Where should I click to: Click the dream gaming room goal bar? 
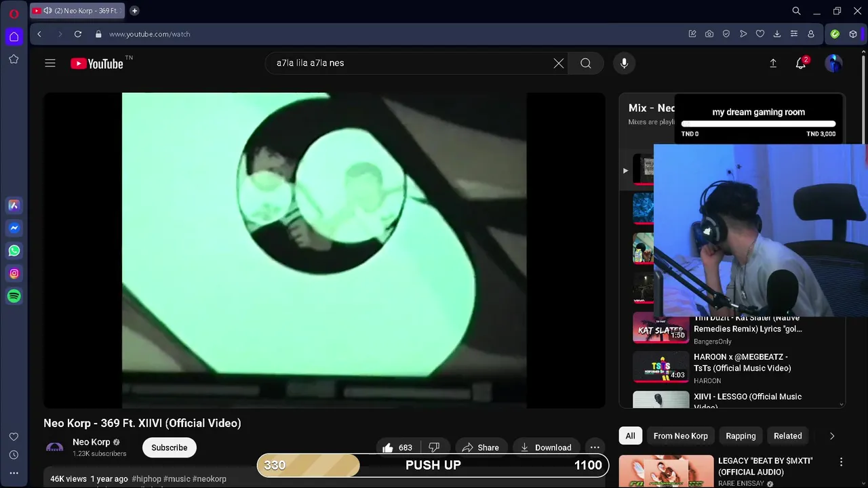(758, 124)
